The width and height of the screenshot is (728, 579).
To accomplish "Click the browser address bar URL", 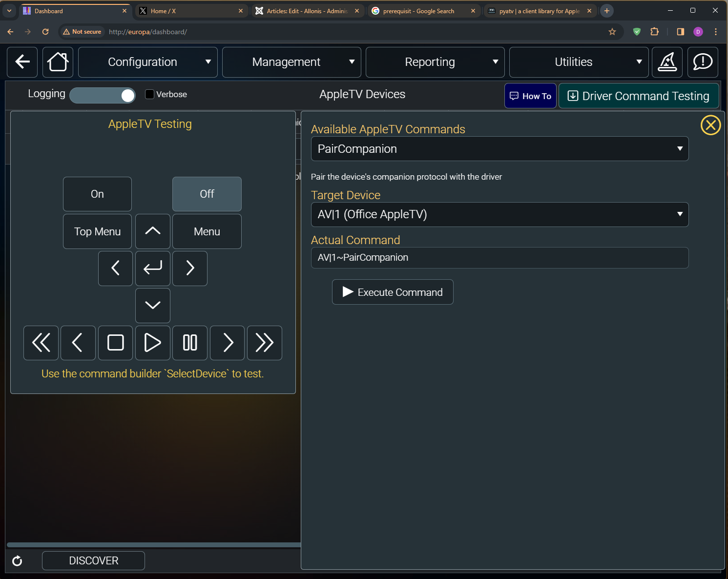I will (x=148, y=32).
